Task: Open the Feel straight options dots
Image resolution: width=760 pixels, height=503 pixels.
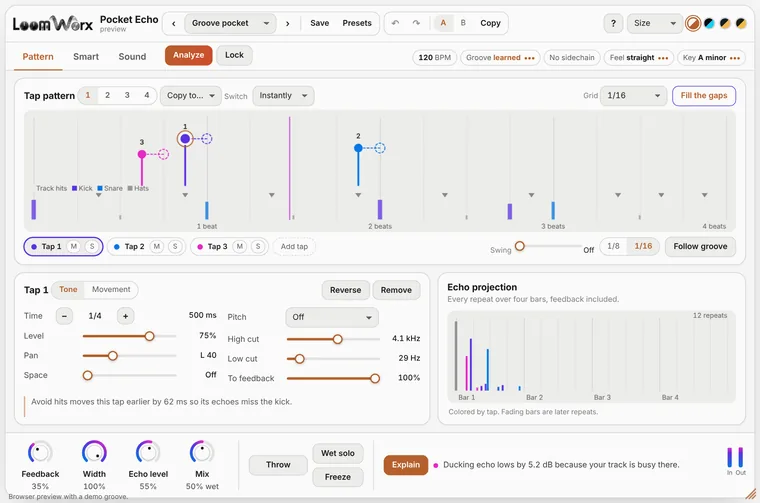Action: pyautogui.click(x=663, y=58)
